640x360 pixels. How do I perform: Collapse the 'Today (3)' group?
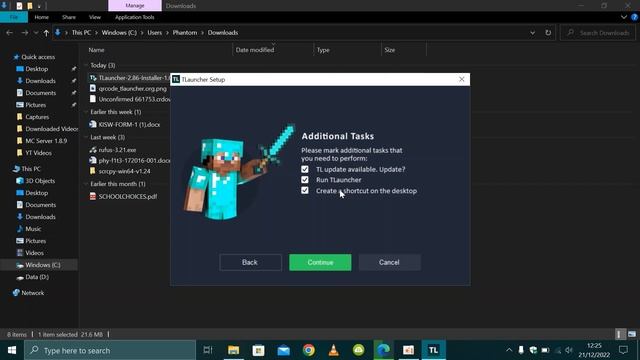click(86, 65)
